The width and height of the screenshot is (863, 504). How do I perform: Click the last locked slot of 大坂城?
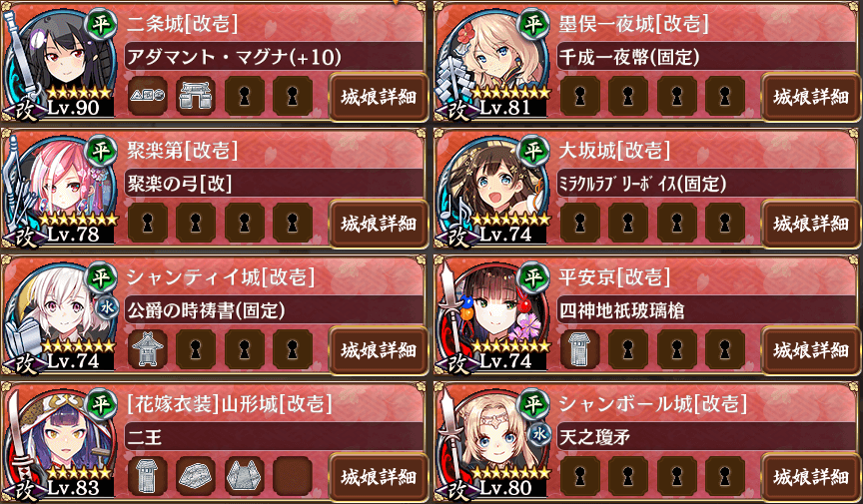[x=725, y=223]
